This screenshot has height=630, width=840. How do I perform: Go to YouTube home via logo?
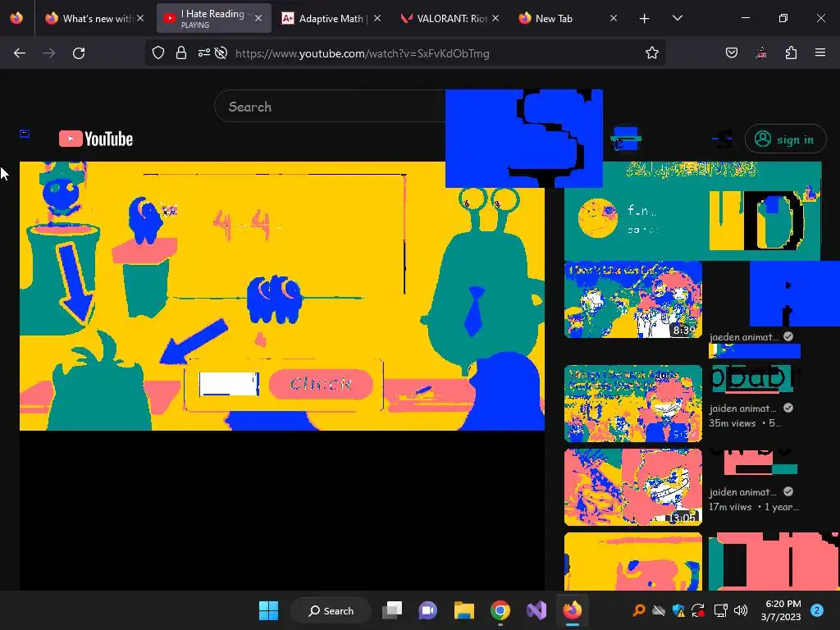[96, 139]
